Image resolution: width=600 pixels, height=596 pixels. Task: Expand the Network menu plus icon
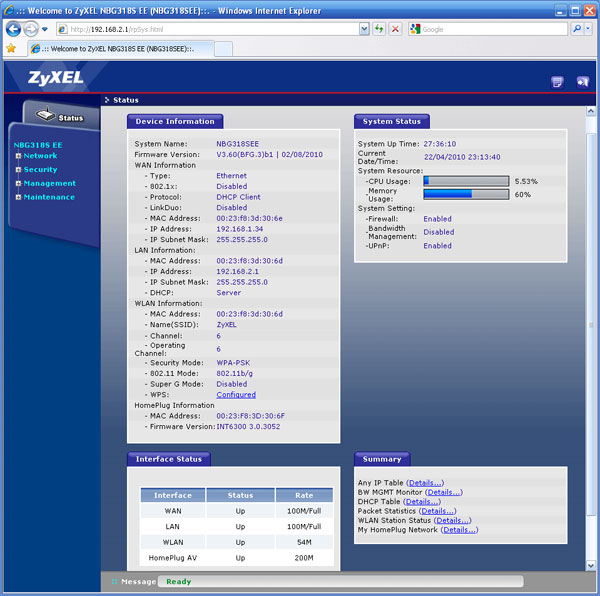coord(18,156)
